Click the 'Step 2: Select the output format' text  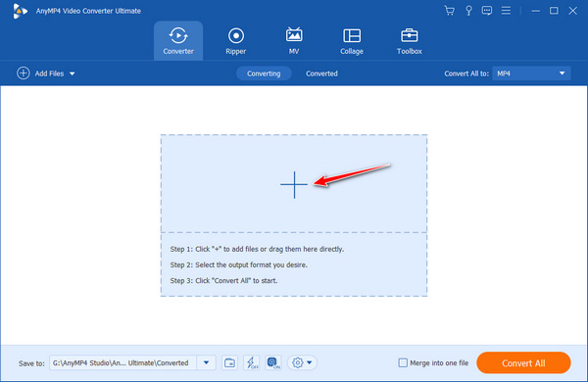[239, 264]
